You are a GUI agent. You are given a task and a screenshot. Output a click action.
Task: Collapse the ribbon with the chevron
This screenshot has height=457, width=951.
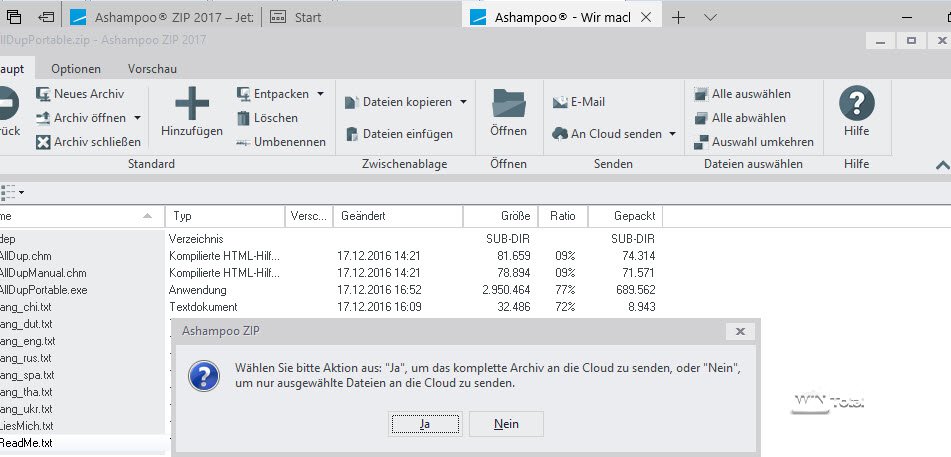coord(940,165)
